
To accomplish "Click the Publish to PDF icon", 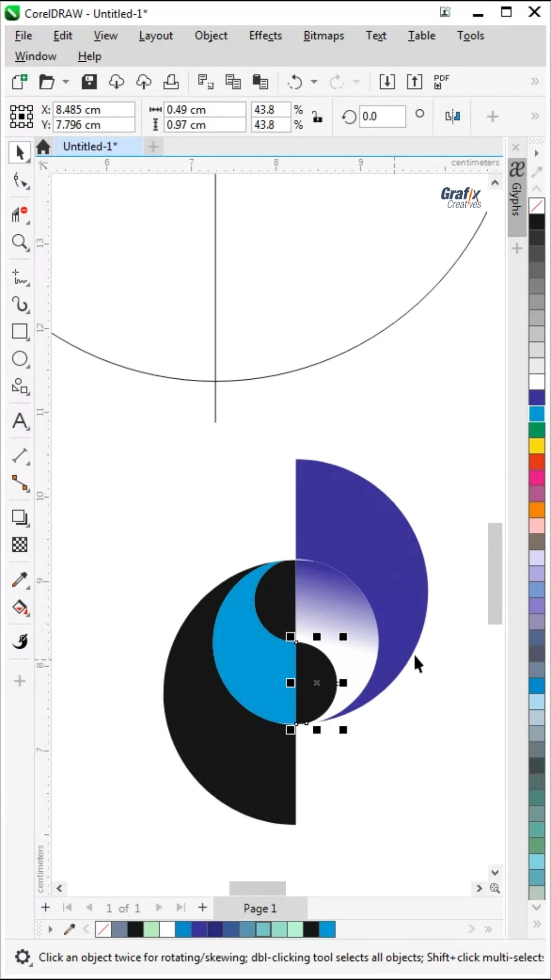I will point(442,82).
